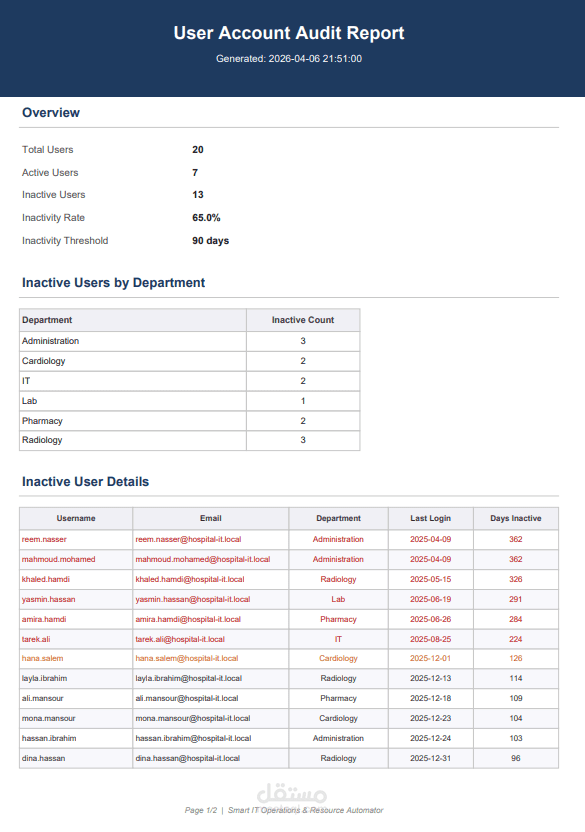Click username mahmoud.mohamed
585x832 pixels.
58,559
